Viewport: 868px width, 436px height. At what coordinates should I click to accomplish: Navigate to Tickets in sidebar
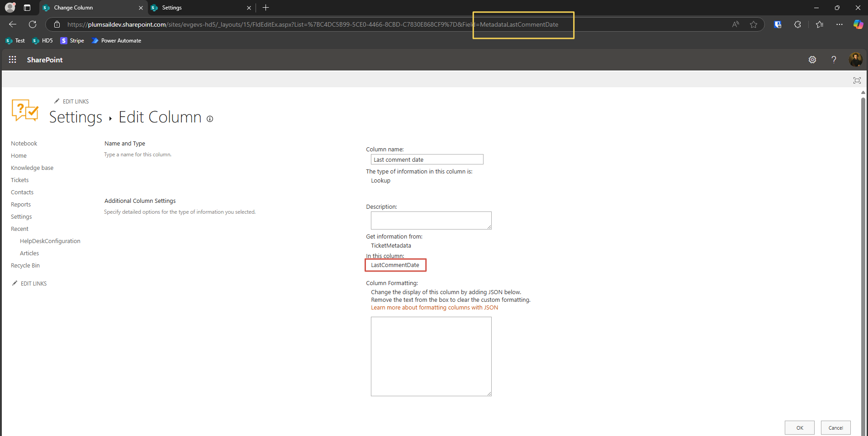tap(20, 180)
